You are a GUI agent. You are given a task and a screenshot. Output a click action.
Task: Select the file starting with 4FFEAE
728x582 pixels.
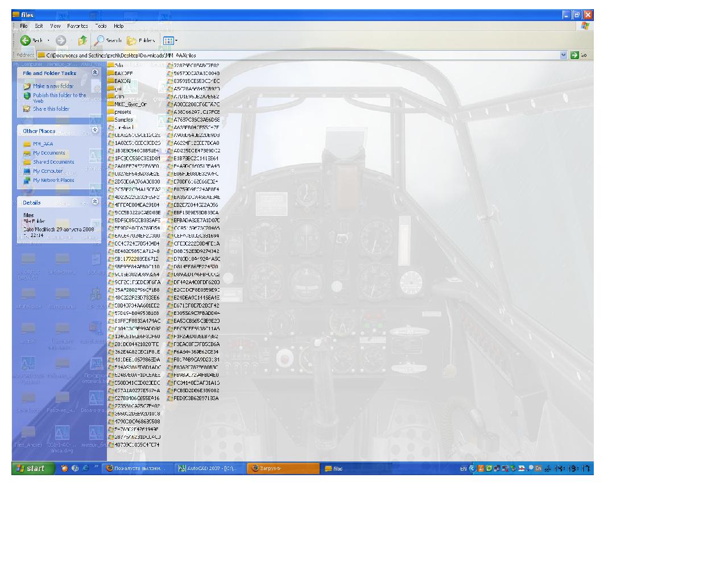pos(134,205)
